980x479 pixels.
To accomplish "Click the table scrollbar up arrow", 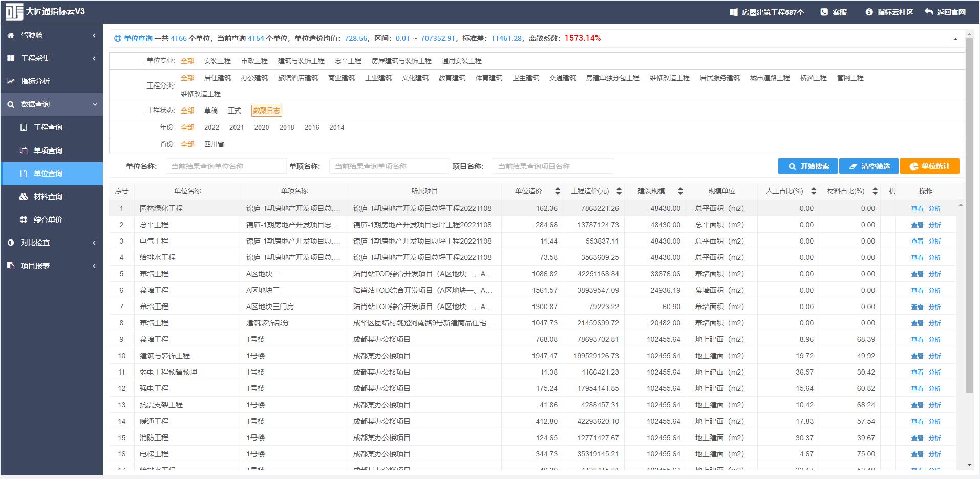I will pyautogui.click(x=961, y=205).
